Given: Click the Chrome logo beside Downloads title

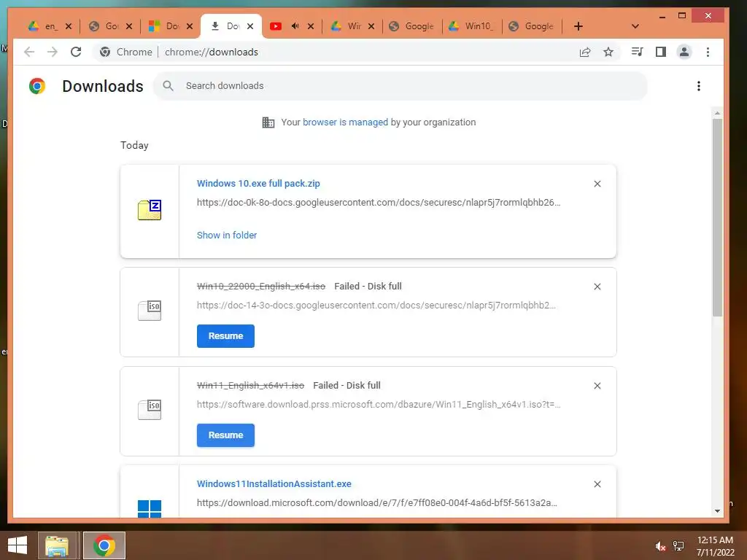Looking at the screenshot, I should 37,86.
